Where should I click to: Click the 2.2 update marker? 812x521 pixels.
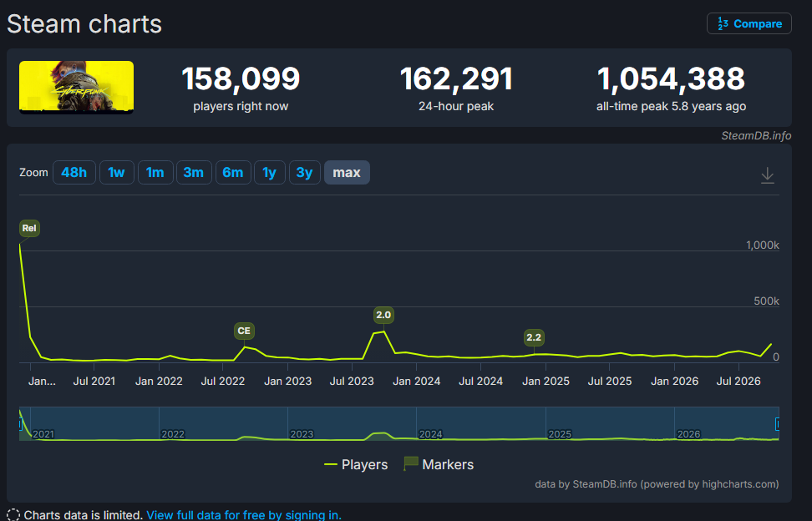click(x=533, y=338)
